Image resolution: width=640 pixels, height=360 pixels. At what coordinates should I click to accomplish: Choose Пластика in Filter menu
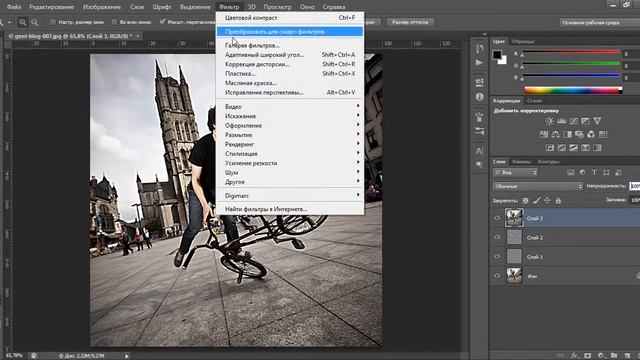pos(290,73)
